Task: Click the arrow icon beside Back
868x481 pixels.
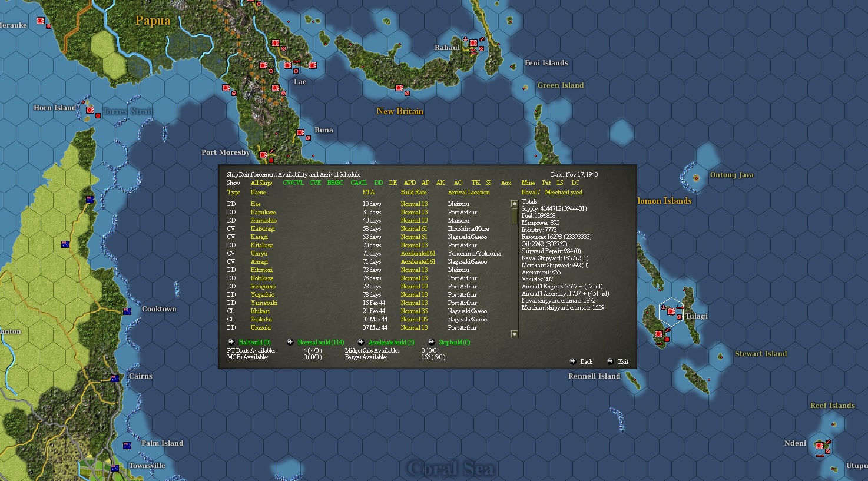Action: tap(572, 361)
